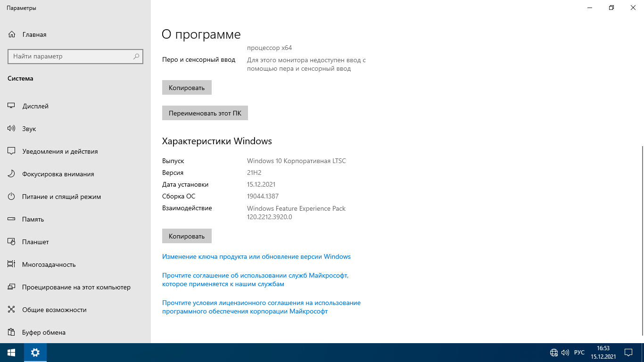The width and height of the screenshot is (644, 362).
Task: Click the Сборка ОС label
Action: [x=179, y=196]
